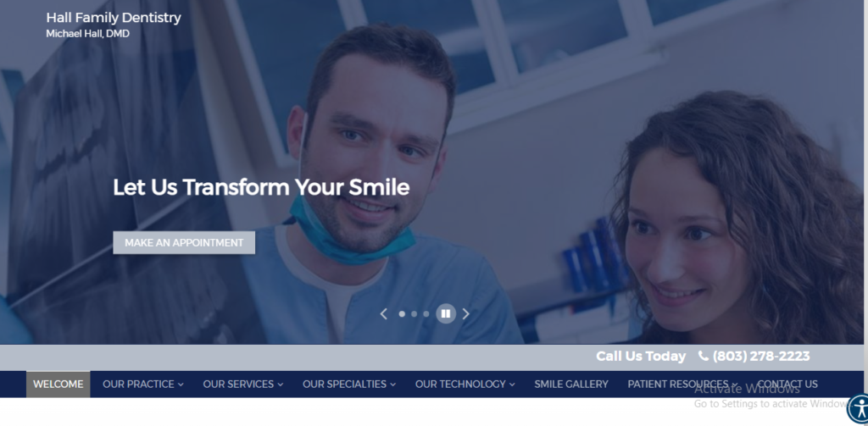Expand the Our Practice menu

[x=142, y=384]
